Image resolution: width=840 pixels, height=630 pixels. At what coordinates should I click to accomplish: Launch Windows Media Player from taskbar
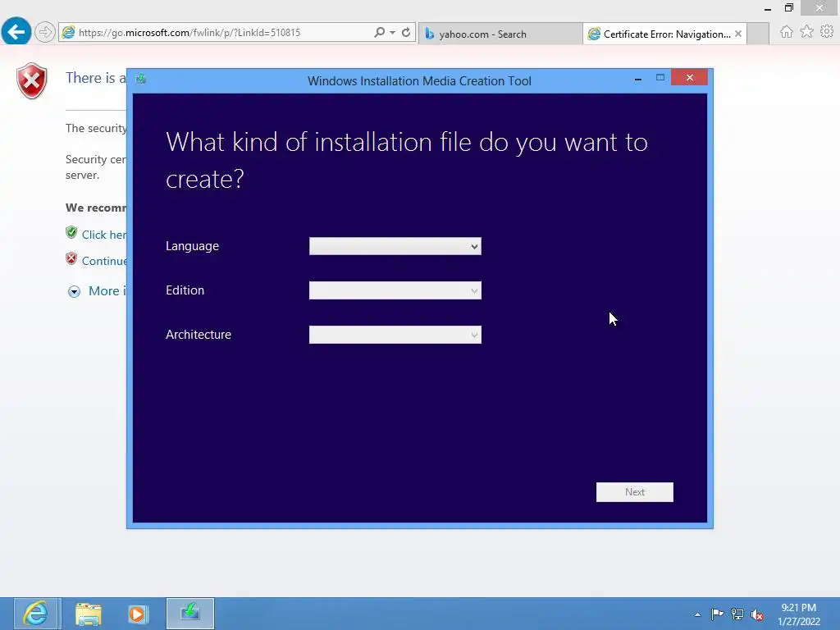point(137,614)
